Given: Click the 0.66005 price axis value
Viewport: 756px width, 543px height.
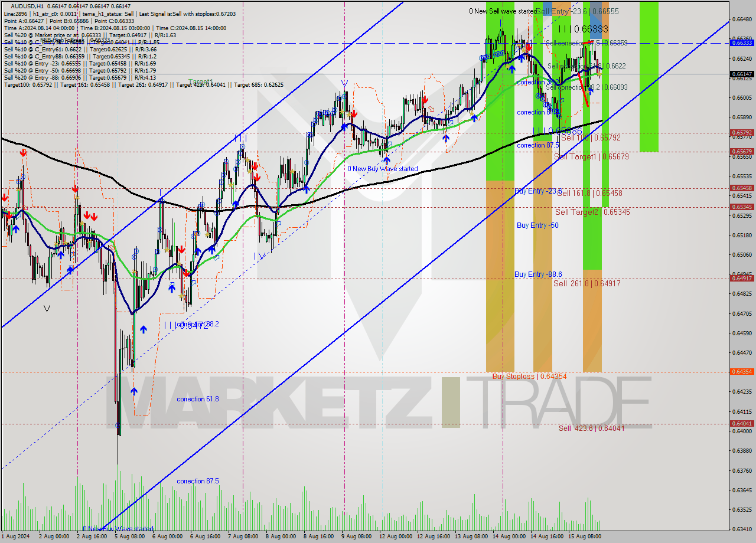Looking at the screenshot, I should click(x=742, y=98).
